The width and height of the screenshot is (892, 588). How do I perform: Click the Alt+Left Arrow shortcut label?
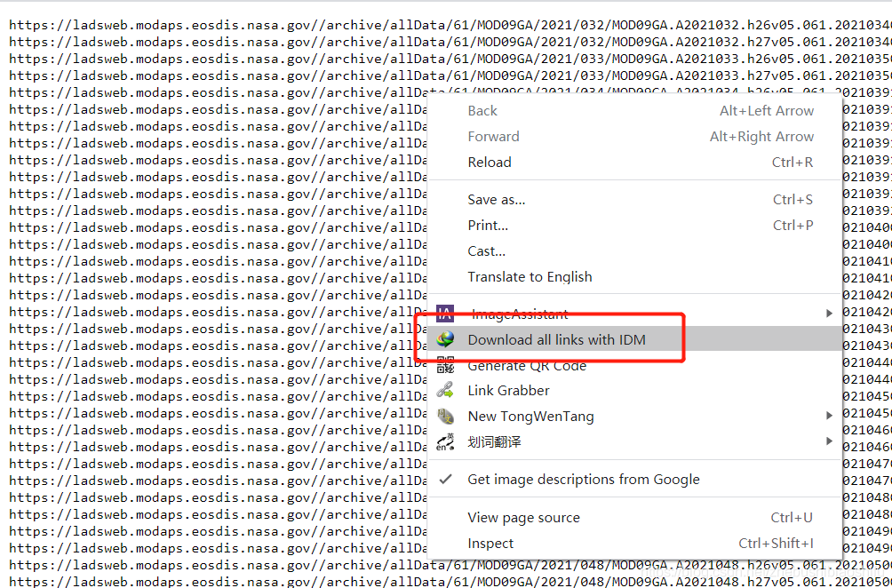[x=766, y=111]
